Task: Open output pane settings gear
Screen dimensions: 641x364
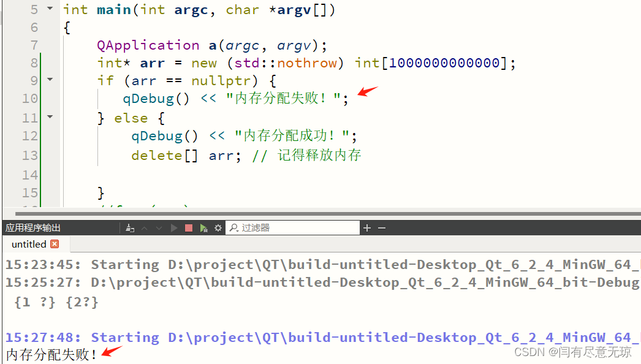Action: pyautogui.click(x=218, y=228)
